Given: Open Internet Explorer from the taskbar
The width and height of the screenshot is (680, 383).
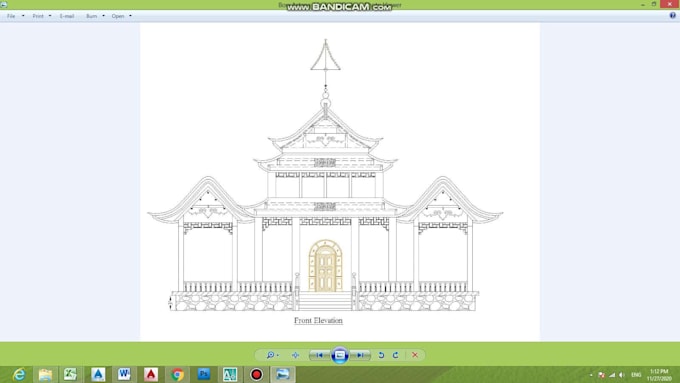Looking at the screenshot, I should (x=19, y=374).
